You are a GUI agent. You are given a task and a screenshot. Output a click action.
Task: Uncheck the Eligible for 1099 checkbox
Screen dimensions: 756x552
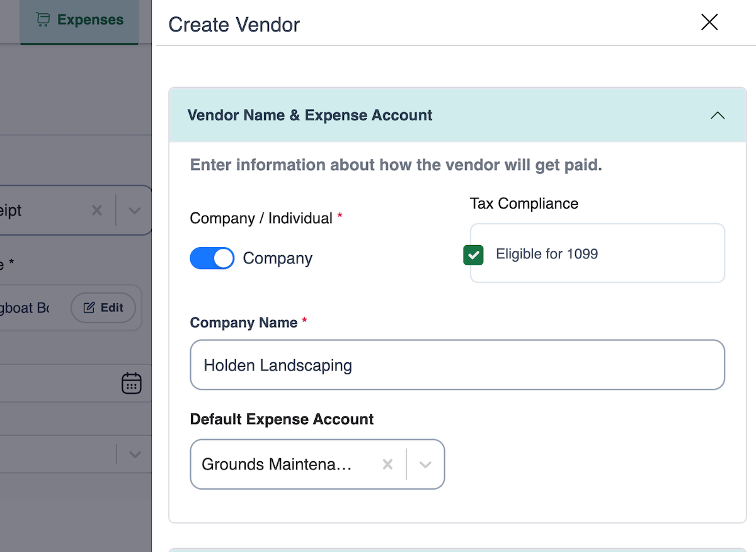click(x=473, y=255)
